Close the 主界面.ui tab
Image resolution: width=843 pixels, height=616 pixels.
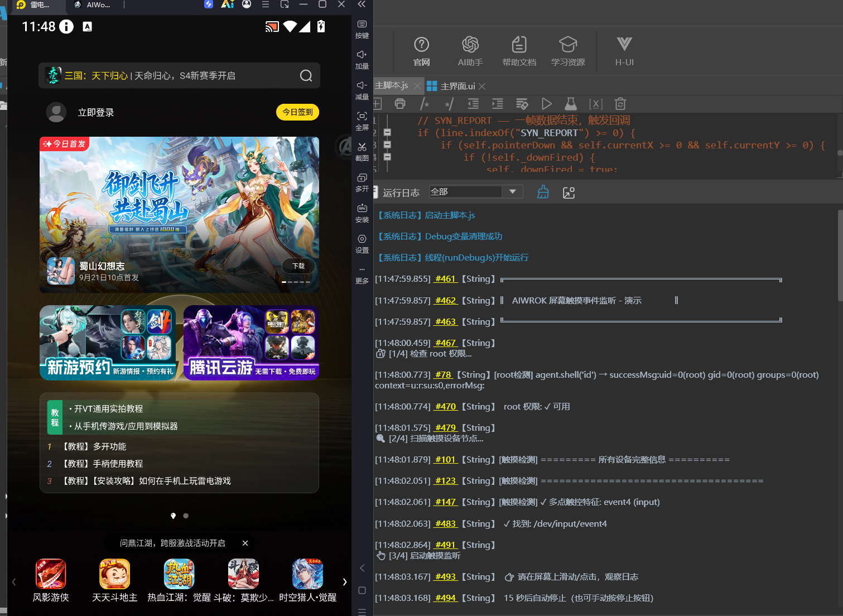[x=482, y=86]
